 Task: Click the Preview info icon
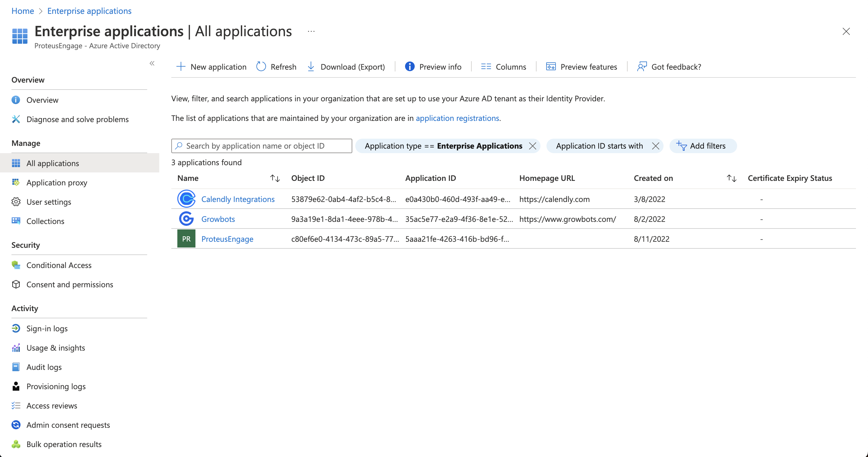pos(409,66)
